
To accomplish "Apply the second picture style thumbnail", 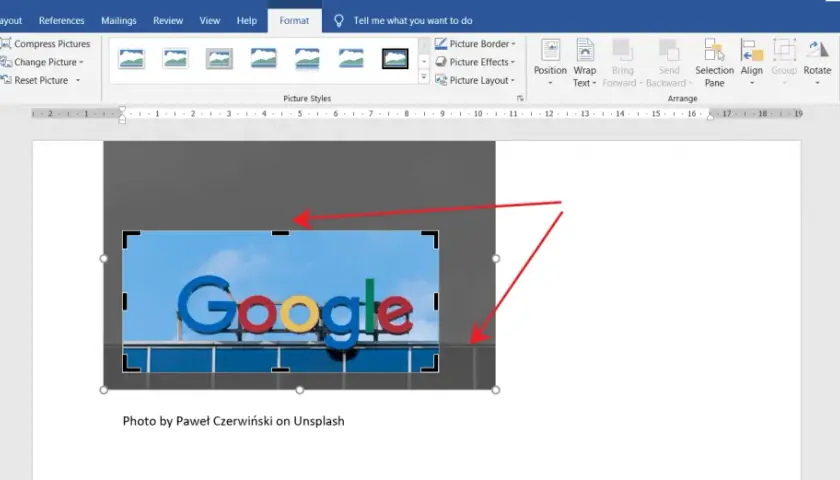I will [175, 58].
